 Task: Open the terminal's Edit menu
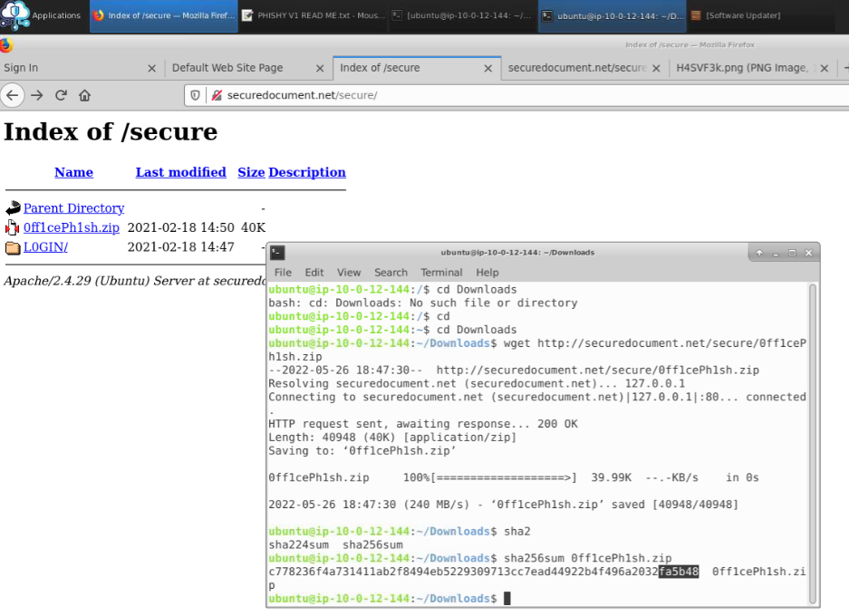point(314,272)
